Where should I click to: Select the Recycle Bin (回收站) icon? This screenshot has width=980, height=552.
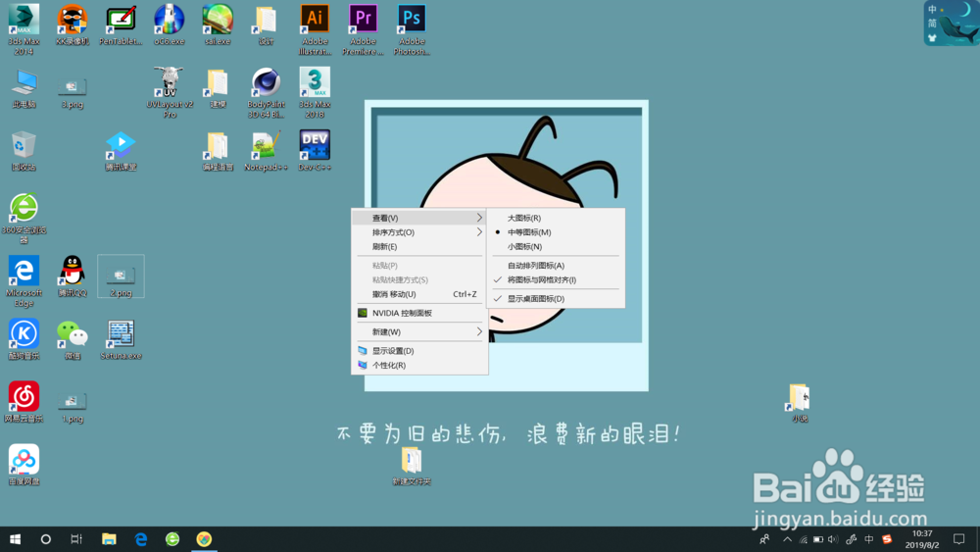(24, 151)
